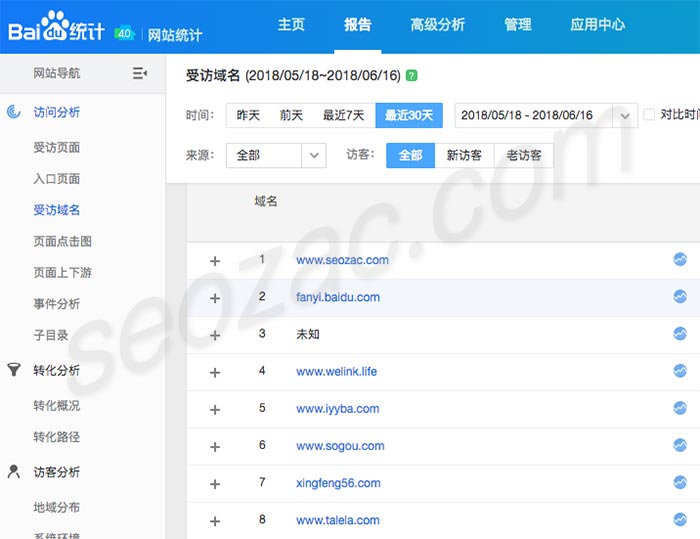Click the green help icon beside the title
This screenshot has height=539, width=700.
click(x=412, y=75)
